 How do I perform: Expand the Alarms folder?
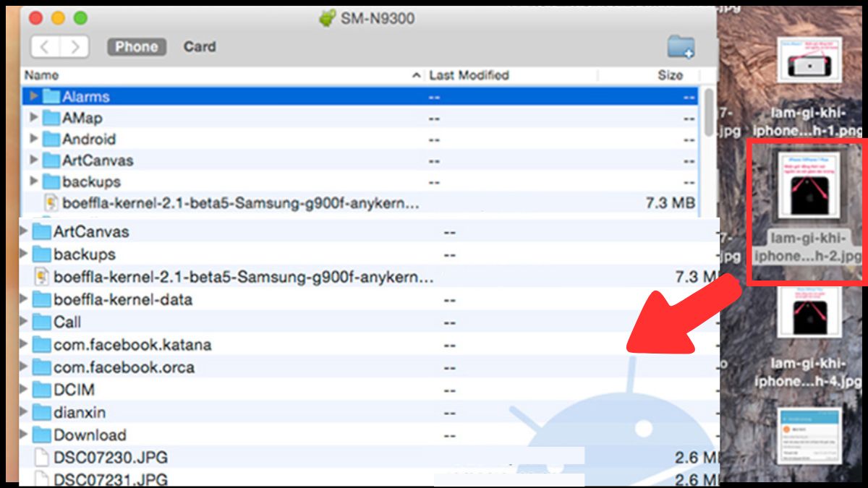[33, 96]
